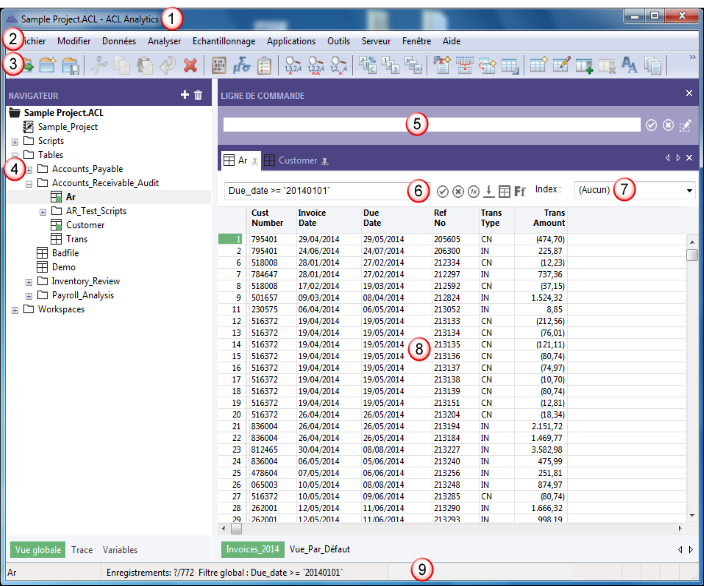This screenshot has height=586, width=704.
Task: Open the Analyser menu
Action: click(164, 41)
